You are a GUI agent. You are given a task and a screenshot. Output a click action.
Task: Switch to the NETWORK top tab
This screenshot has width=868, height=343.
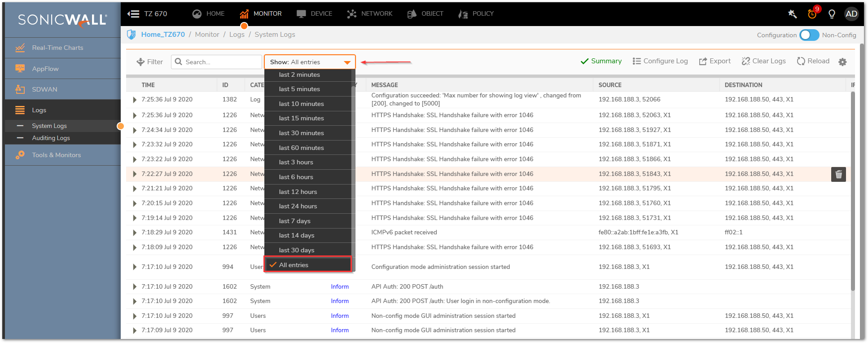coord(370,14)
